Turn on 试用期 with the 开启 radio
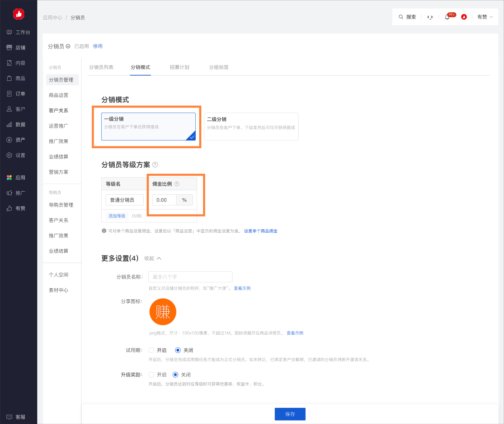The height and width of the screenshot is (424, 504). click(x=151, y=350)
